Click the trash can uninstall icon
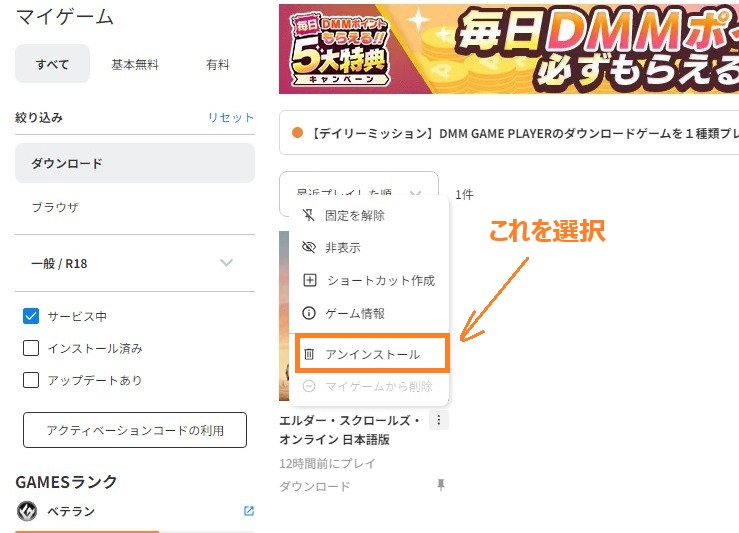Viewport: 739px width, 533px height. tap(309, 354)
